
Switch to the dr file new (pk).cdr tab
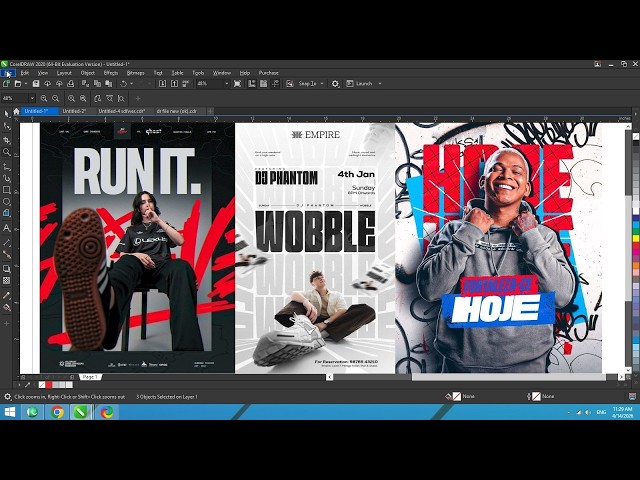[177, 111]
